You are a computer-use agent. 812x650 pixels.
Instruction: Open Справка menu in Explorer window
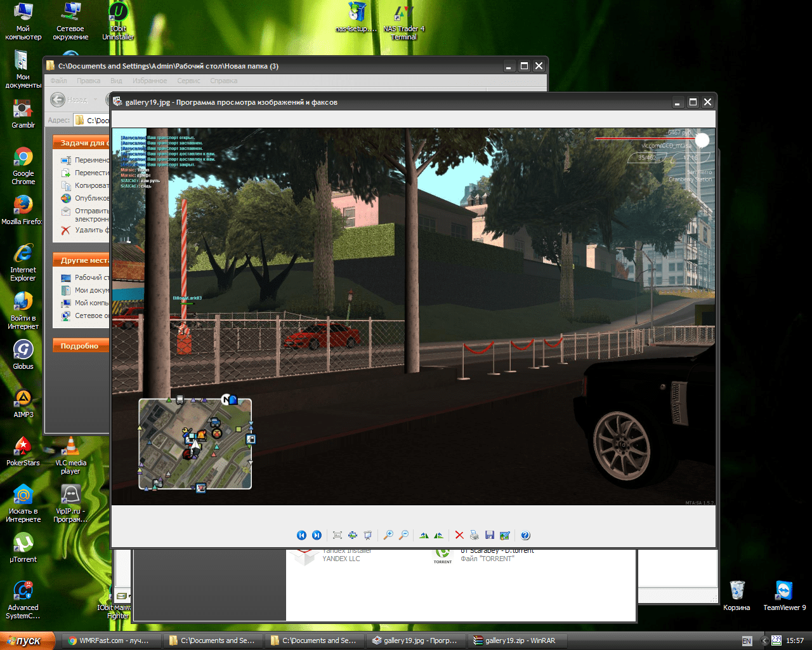tap(224, 81)
